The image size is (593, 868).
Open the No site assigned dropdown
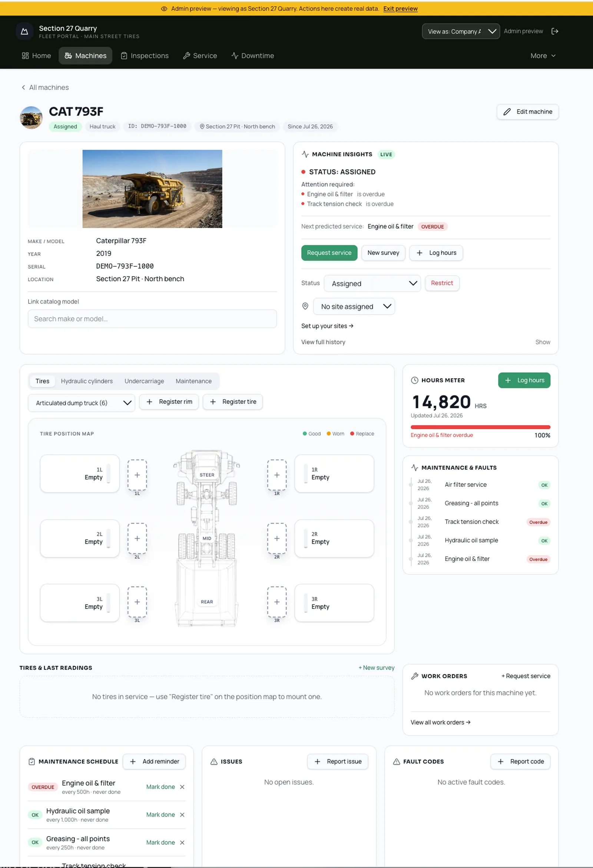point(354,307)
